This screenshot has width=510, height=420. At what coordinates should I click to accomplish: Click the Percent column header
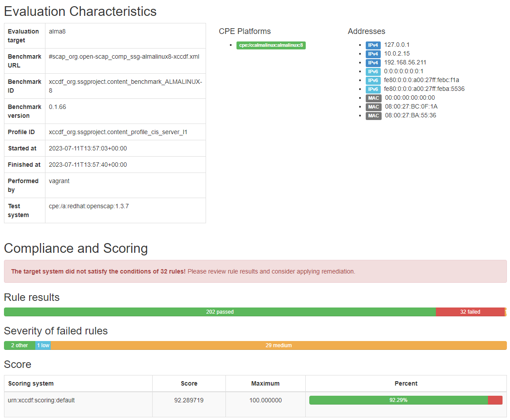[406, 383]
